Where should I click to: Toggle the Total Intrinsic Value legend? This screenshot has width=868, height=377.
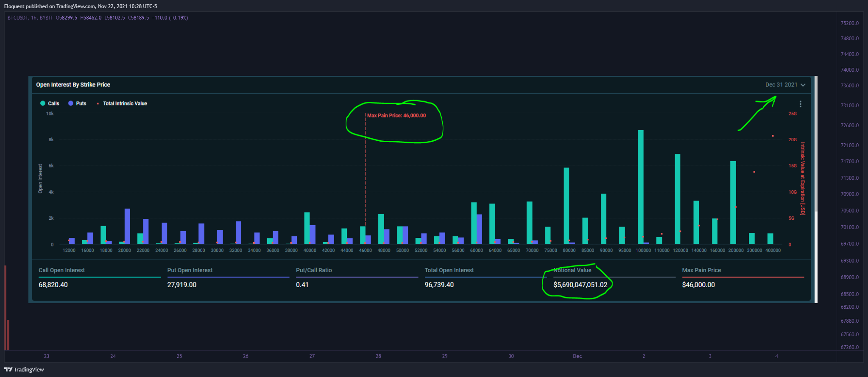point(122,103)
